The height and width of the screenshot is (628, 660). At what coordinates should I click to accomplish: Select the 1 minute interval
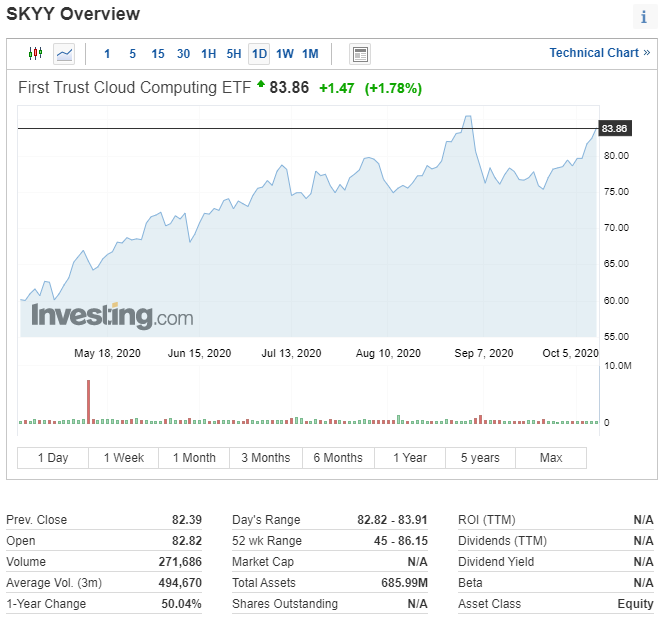coord(107,54)
